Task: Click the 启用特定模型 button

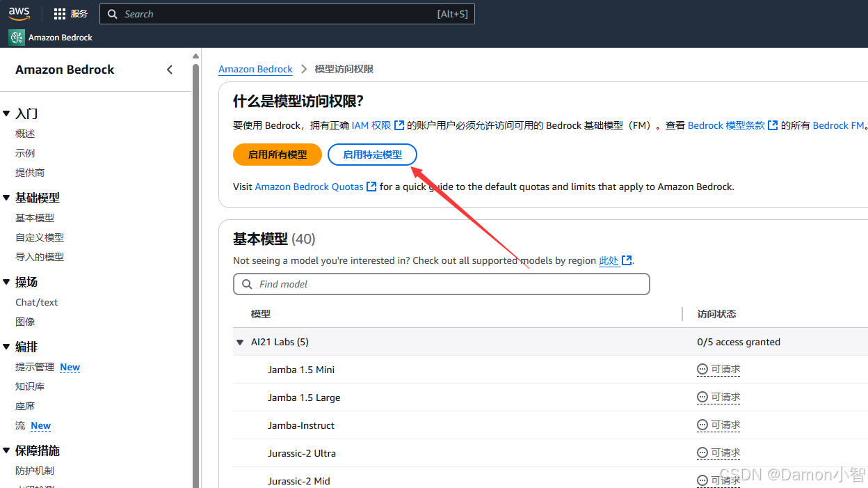Action: (372, 155)
